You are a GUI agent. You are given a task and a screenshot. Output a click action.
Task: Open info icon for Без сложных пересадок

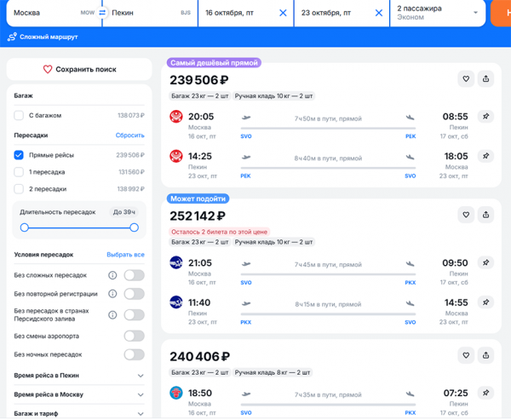(x=112, y=275)
